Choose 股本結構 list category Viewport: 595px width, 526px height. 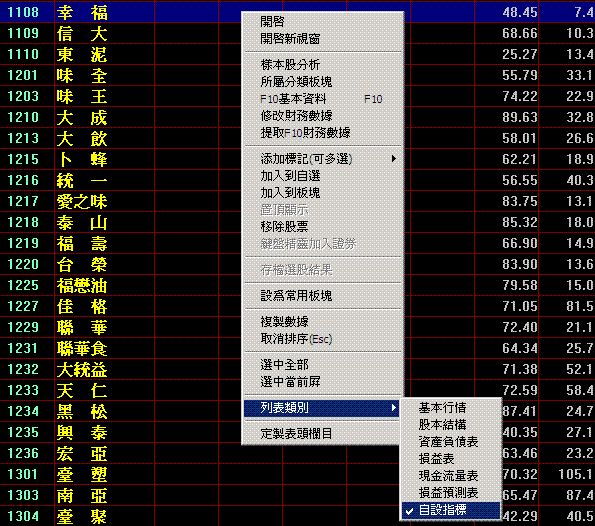(451, 425)
